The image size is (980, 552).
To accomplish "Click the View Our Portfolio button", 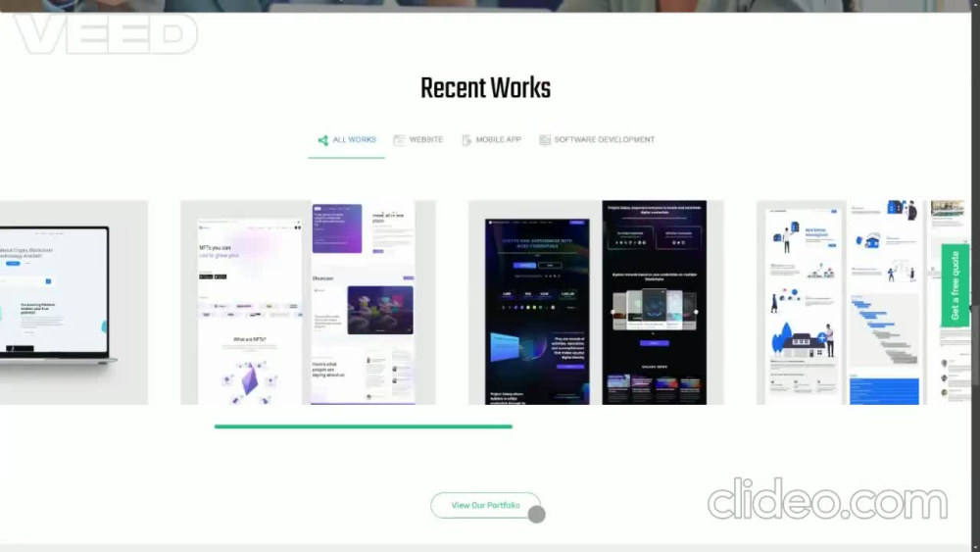I will pyautogui.click(x=486, y=505).
